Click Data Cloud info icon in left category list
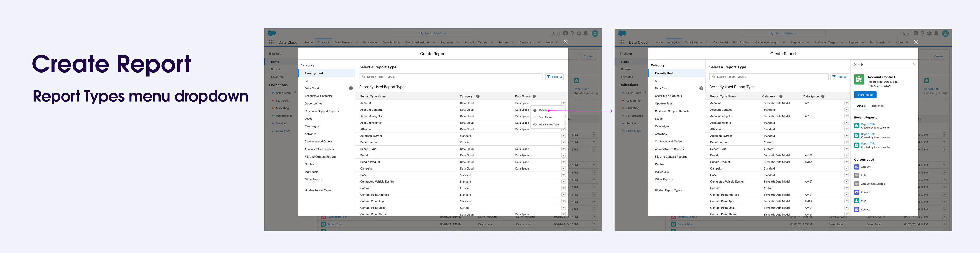980x253 pixels. point(351,88)
